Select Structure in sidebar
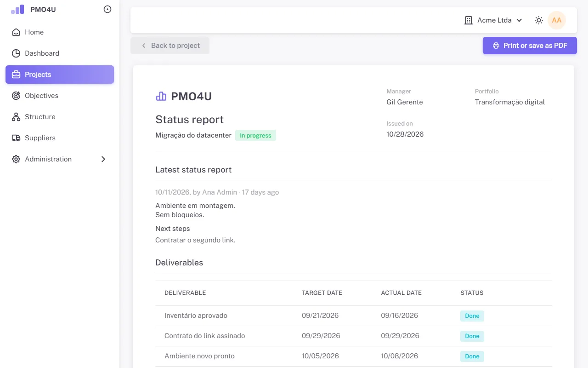The height and width of the screenshot is (368, 588). 60,117
